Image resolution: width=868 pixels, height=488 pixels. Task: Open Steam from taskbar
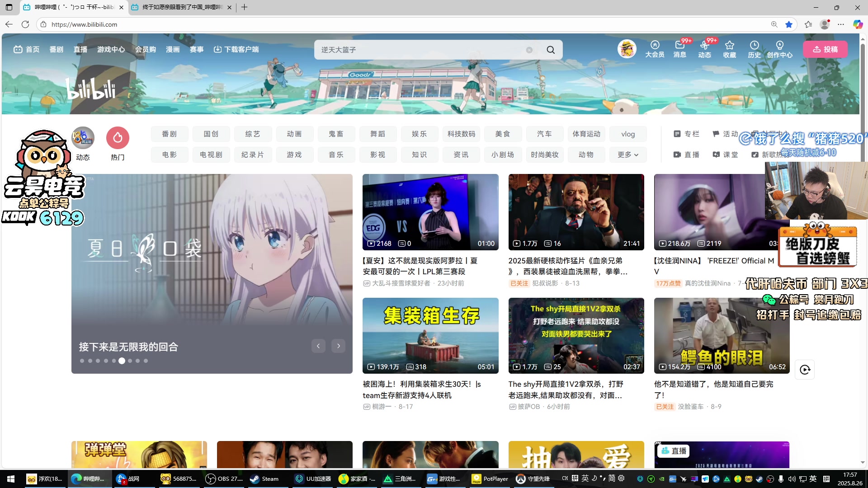pos(265,479)
